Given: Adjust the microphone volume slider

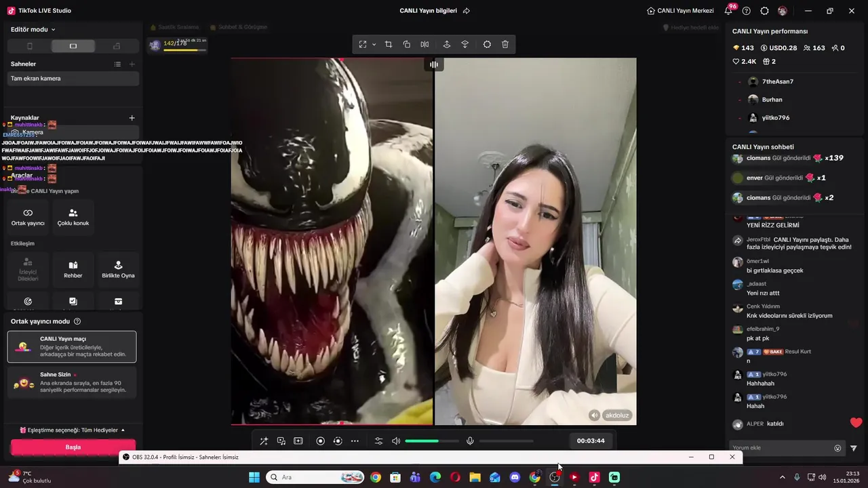Looking at the screenshot, I should [x=506, y=441].
